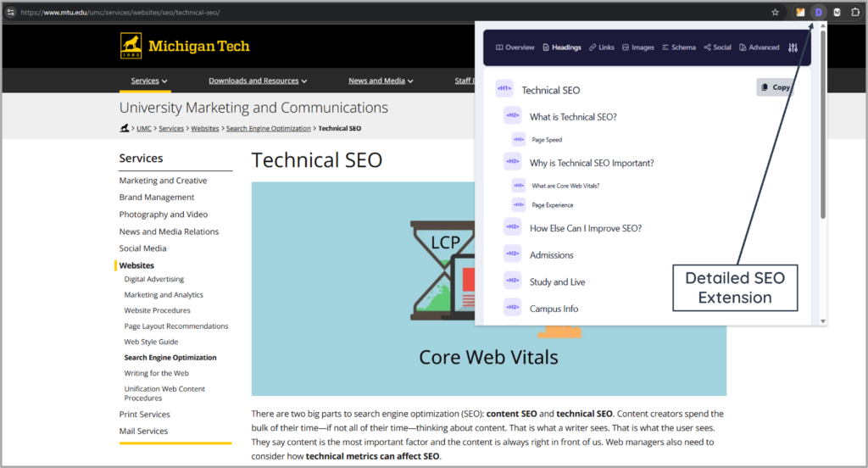The image size is (868, 468).
Task: Click the UMC breadcrumb link
Action: click(x=144, y=129)
